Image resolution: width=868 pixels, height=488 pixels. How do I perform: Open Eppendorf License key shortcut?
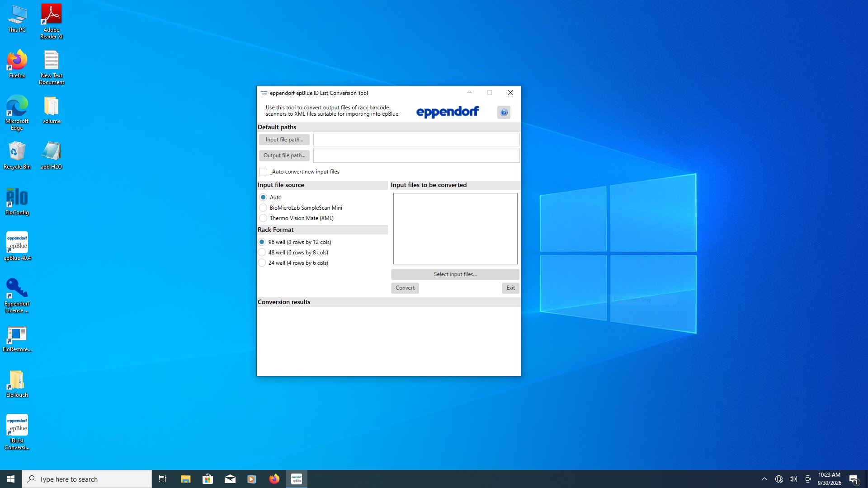17,296
